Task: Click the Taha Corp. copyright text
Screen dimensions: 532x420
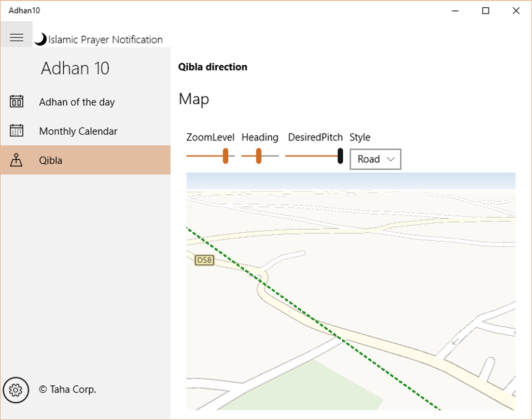Action: [x=67, y=389]
